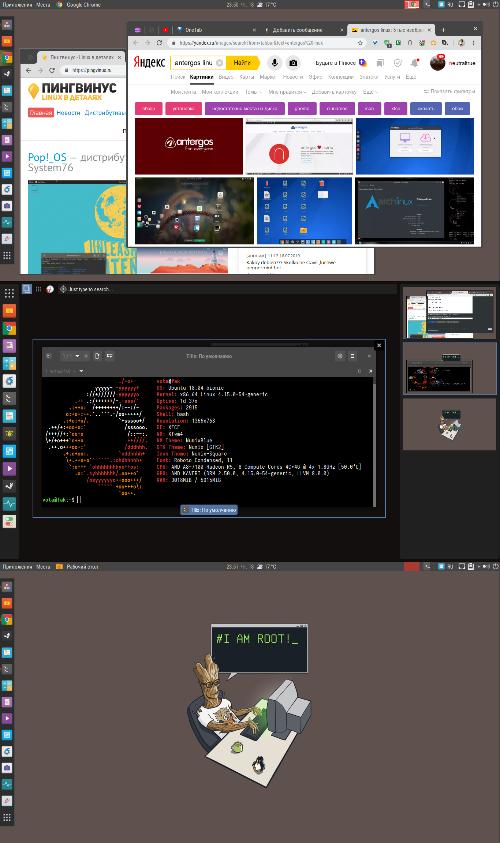This screenshot has width=500, height=843.
Task: Expand the Tilix terminal tab title dropdown
Action: click(x=82, y=371)
